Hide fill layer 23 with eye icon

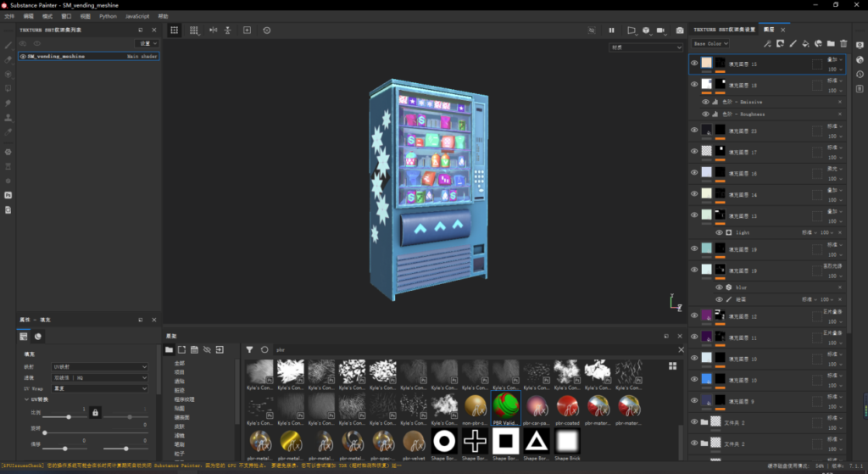694,130
